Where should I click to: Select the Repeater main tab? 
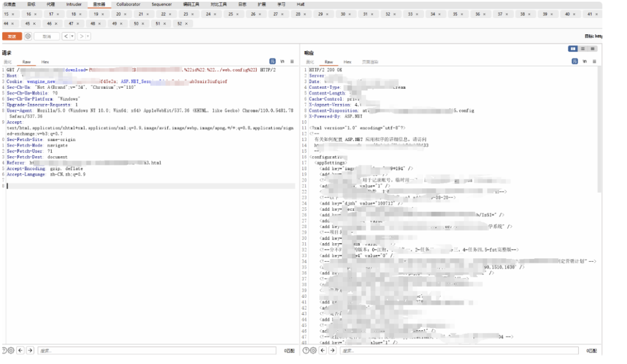(99, 5)
